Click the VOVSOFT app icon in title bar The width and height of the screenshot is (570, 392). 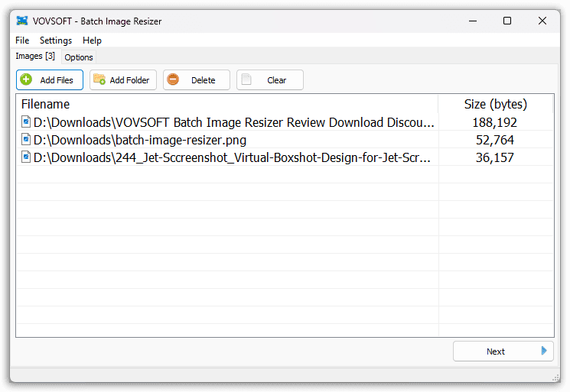click(x=22, y=21)
